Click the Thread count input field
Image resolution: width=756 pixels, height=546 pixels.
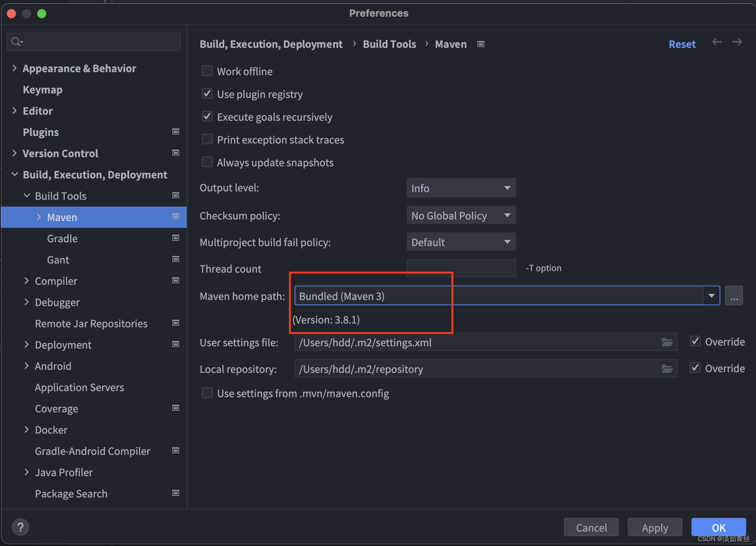pyautogui.click(x=461, y=268)
